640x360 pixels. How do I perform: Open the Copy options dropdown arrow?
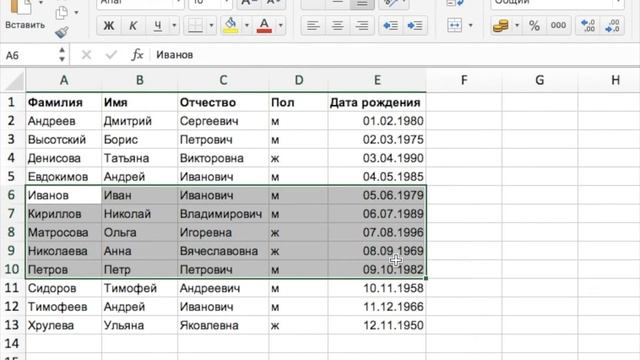76,13
